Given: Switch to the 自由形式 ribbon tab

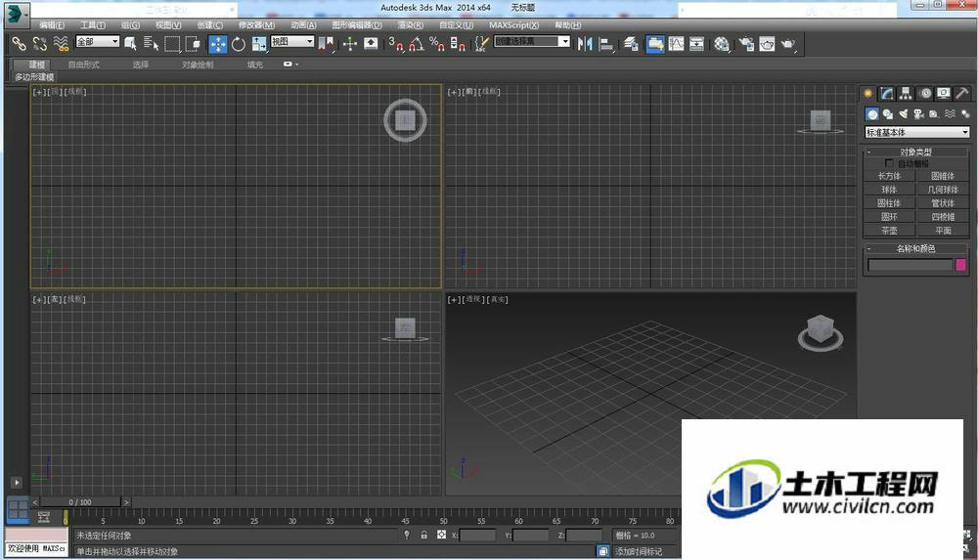Looking at the screenshot, I should click(x=83, y=65).
